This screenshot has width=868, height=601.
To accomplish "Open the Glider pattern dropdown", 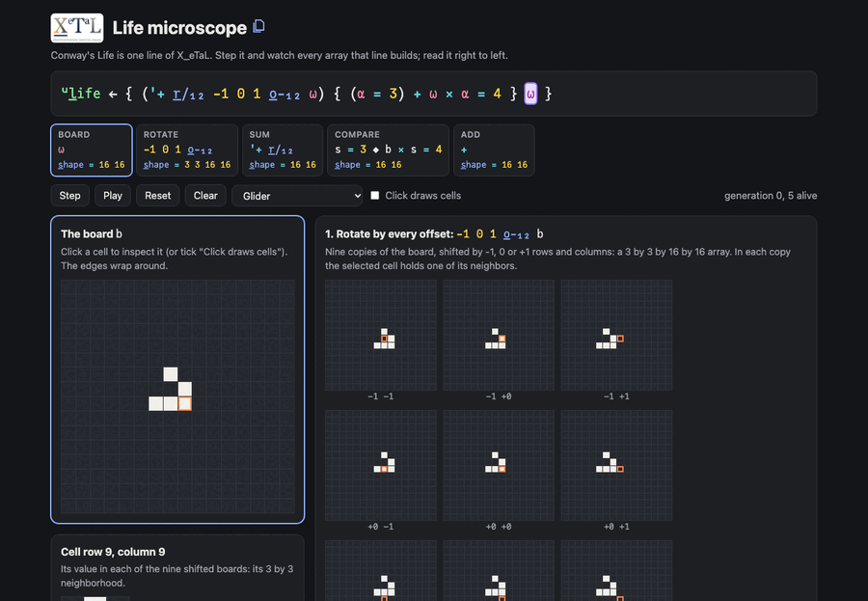I will [x=297, y=196].
